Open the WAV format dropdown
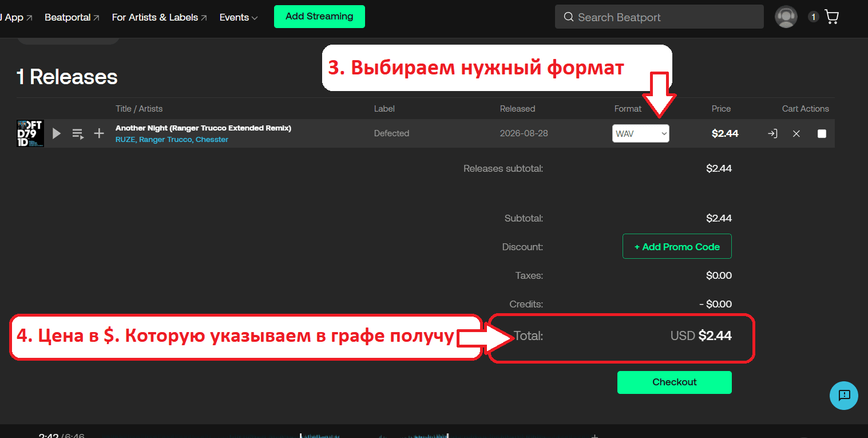Viewport: 868px width, 438px height. coord(641,133)
